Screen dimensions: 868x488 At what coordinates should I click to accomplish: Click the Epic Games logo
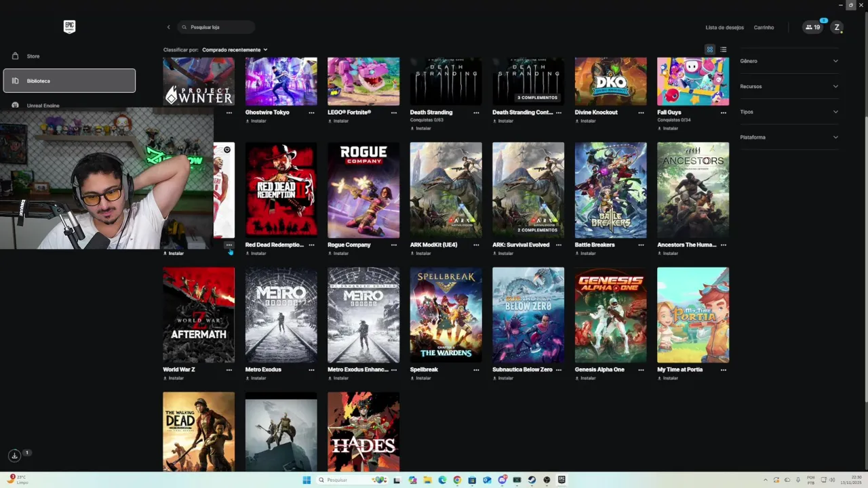(x=69, y=26)
